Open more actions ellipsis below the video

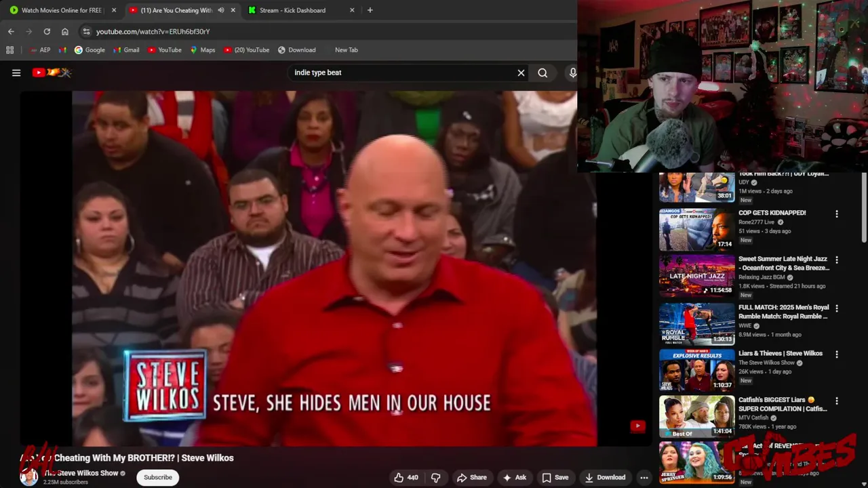click(644, 477)
